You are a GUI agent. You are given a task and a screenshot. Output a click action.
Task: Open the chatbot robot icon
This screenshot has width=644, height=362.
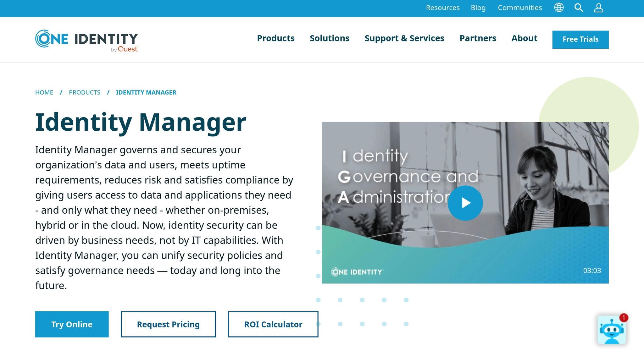click(612, 330)
